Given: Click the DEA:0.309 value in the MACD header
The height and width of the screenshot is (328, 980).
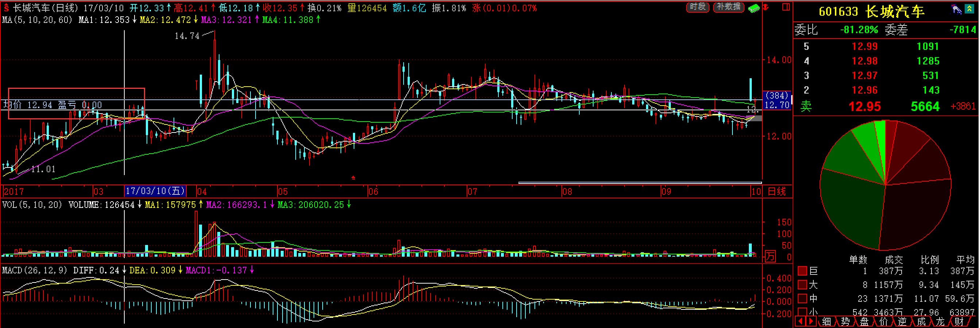Looking at the screenshot, I should pos(152,270).
